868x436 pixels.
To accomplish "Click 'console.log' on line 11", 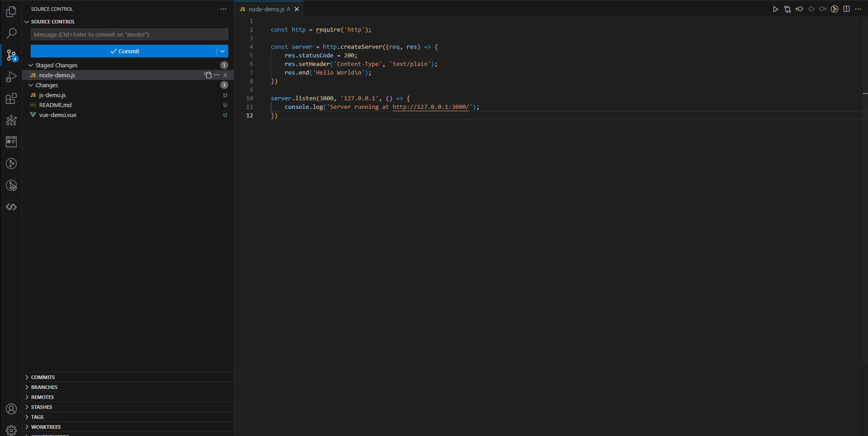I will coord(304,107).
